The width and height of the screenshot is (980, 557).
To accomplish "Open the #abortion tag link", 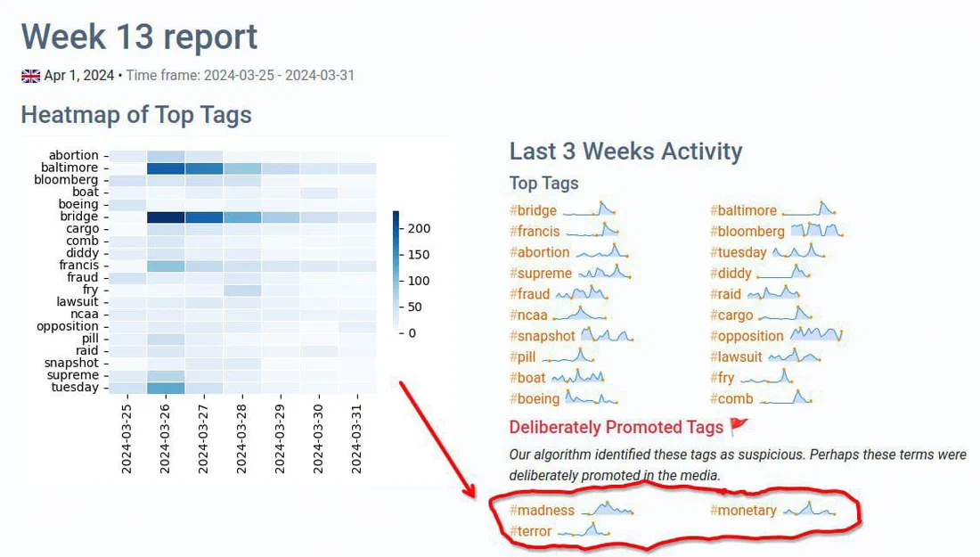I will (x=539, y=252).
